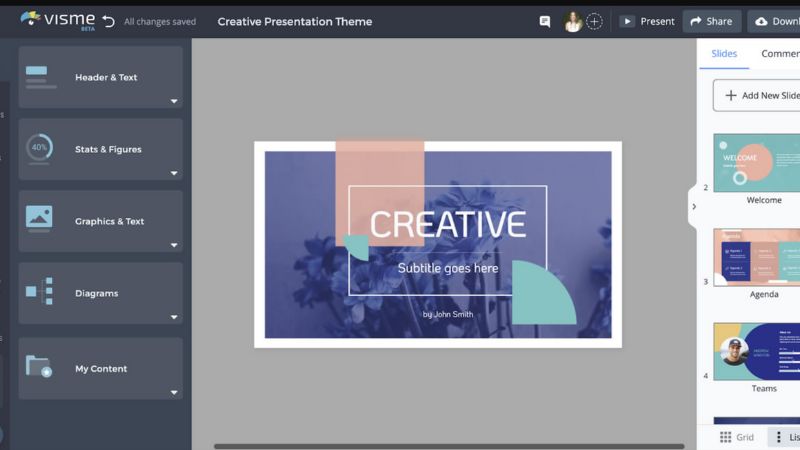The image size is (800, 450).
Task: Add a collaborator with the plus circle icon
Action: coord(594,21)
